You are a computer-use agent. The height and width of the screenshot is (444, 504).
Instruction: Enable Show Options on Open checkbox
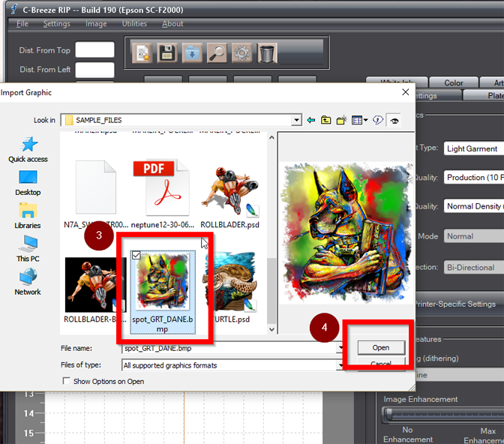pyautogui.click(x=67, y=381)
